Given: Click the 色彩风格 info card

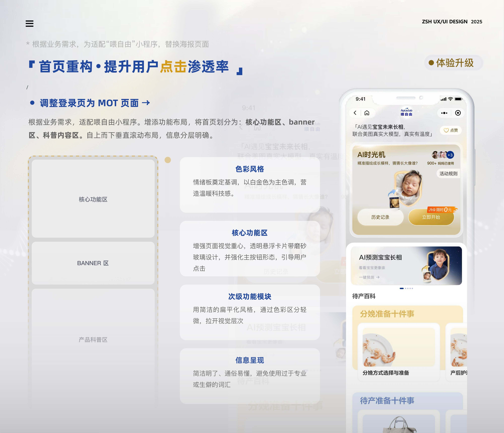Looking at the screenshot, I should (250, 185).
